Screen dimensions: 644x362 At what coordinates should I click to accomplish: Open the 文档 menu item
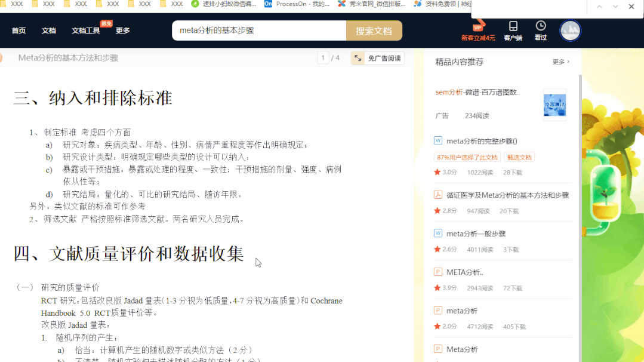[48, 31]
